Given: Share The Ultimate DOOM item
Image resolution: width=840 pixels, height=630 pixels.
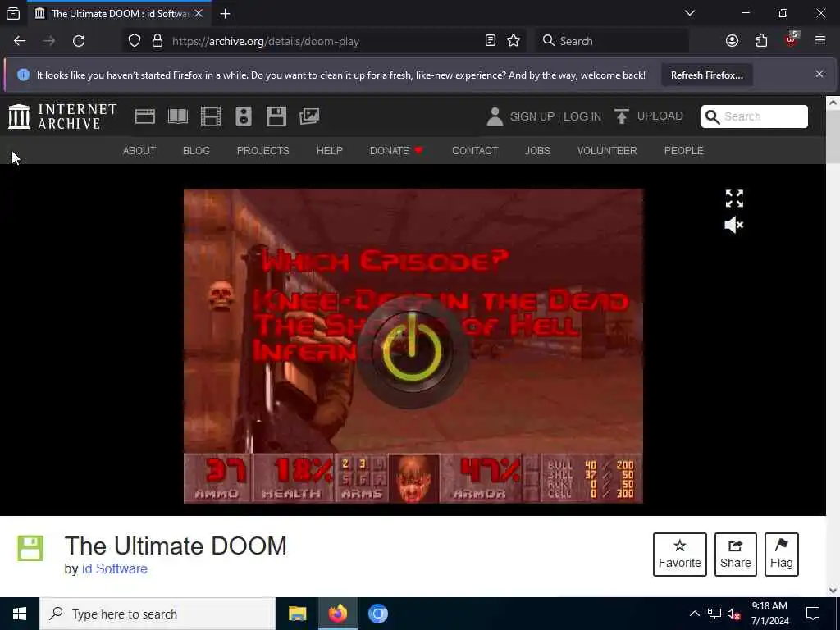Looking at the screenshot, I should point(736,555).
